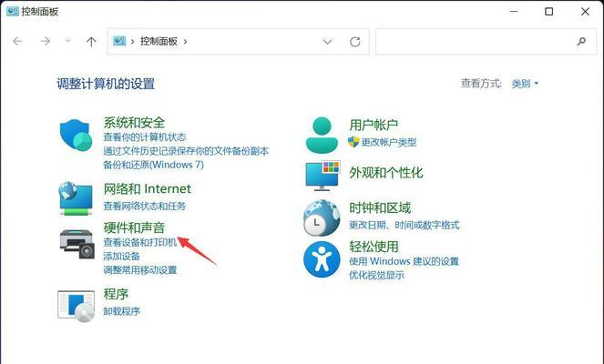This screenshot has width=604, height=364.
Task: Open the 类别 view-by dropdown
Action: [x=525, y=84]
